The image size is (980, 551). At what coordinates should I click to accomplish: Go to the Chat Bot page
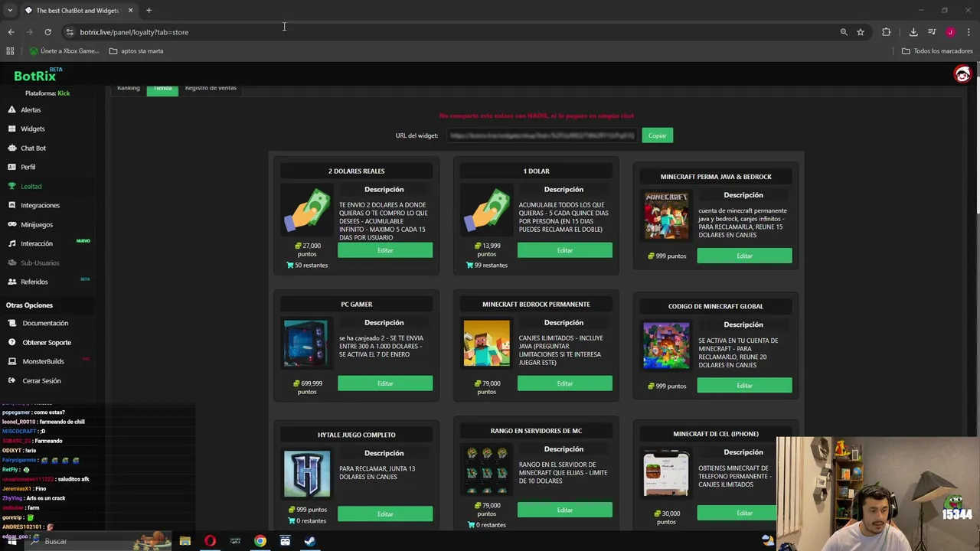pyautogui.click(x=33, y=148)
